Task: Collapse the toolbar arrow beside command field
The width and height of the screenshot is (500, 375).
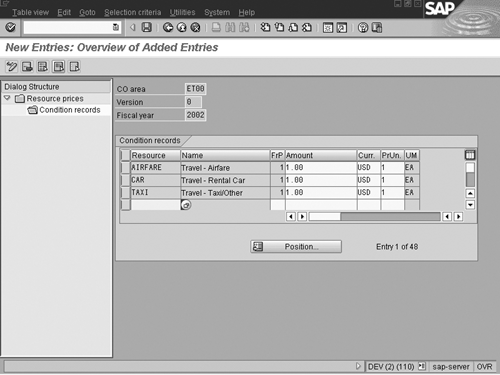Action: 133,27
